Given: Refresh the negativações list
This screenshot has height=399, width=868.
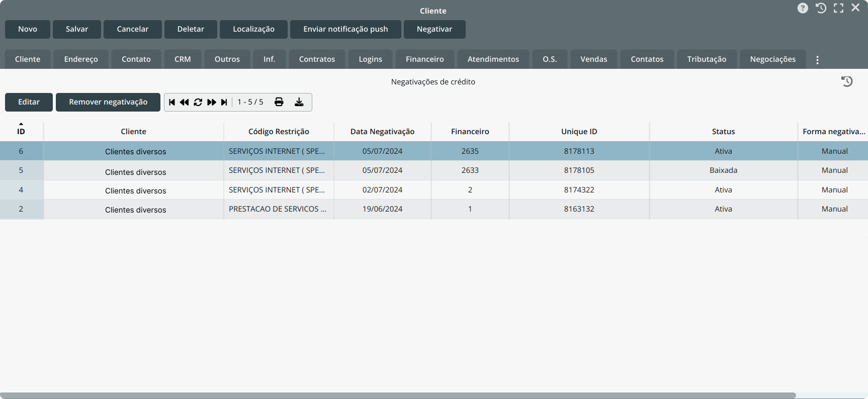Looking at the screenshot, I should point(198,102).
